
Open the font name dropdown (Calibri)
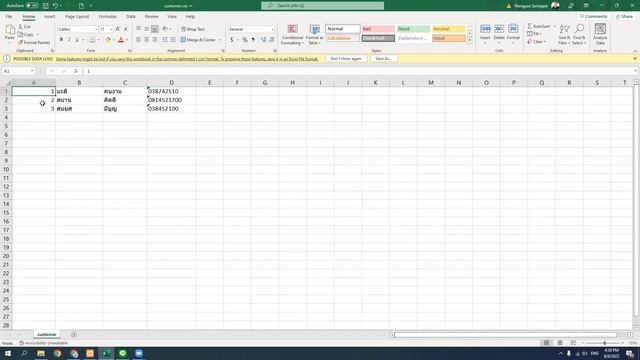96,29
